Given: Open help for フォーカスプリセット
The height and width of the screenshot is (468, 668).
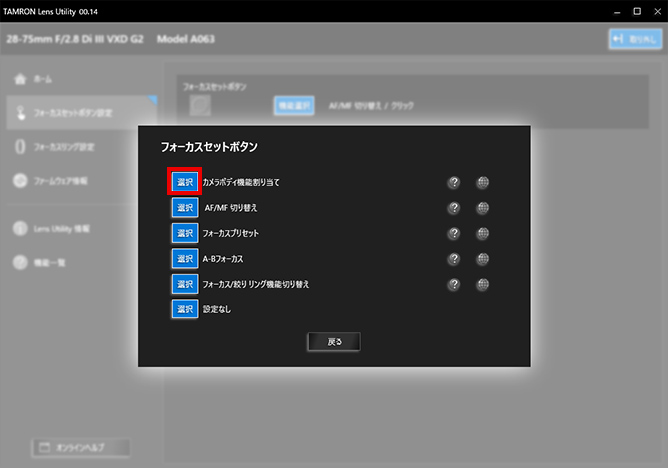Looking at the screenshot, I should point(454,233).
